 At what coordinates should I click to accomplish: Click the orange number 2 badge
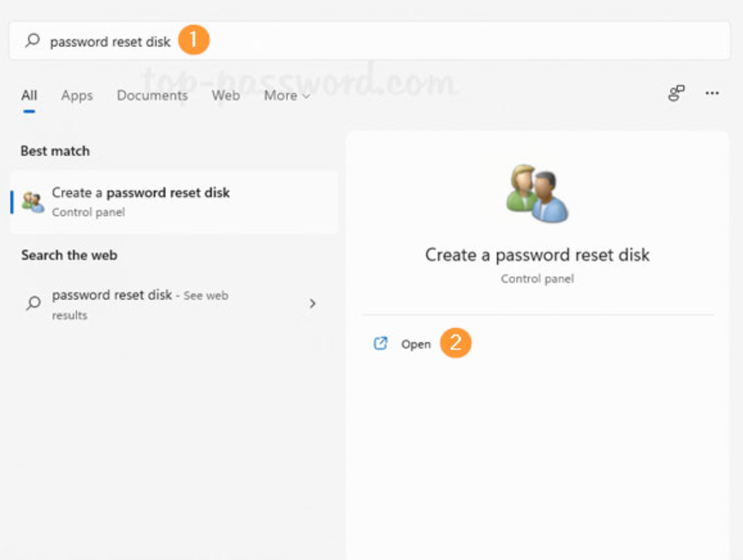click(456, 343)
